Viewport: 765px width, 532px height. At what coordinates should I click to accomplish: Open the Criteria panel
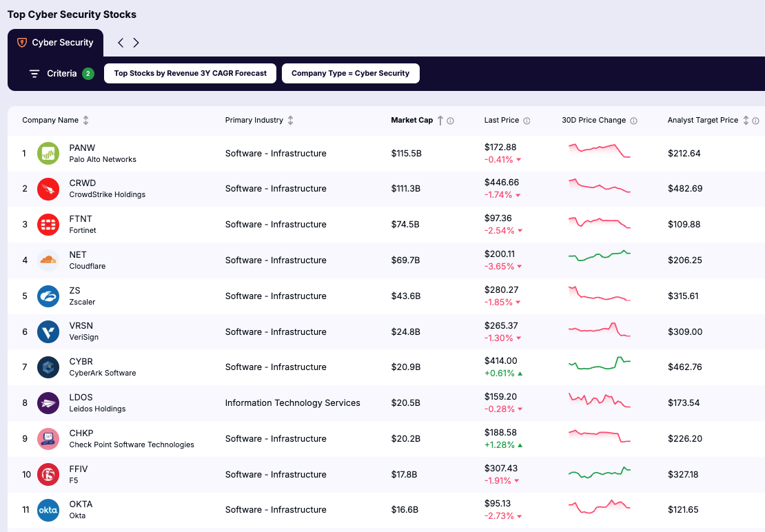coord(61,74)
